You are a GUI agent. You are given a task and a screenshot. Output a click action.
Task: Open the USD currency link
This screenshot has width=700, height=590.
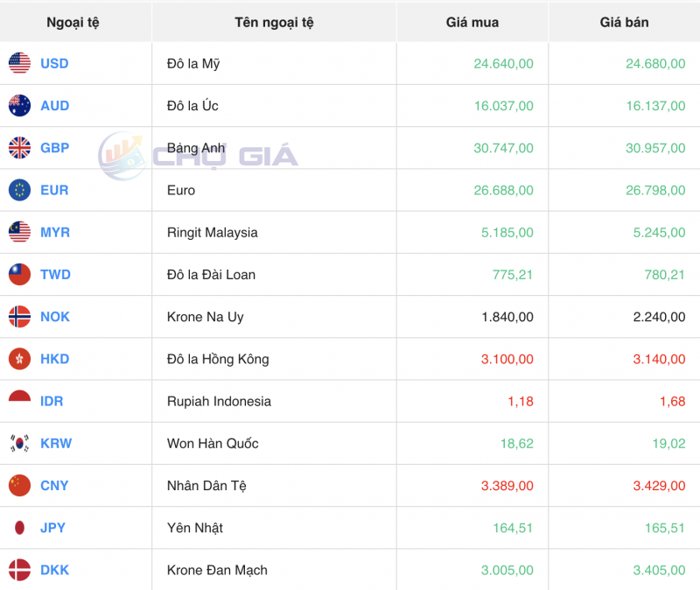point(54,64)
